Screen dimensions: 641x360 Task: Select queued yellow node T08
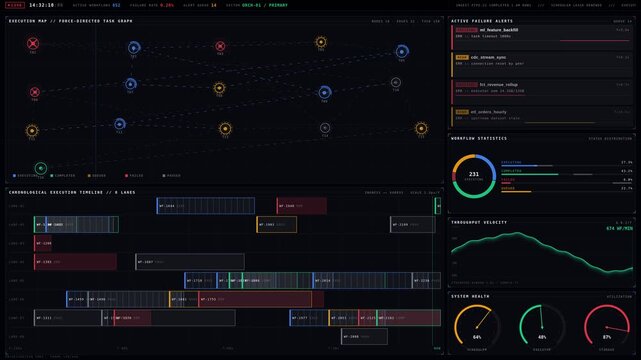pyautogui.click(x=220, y=88)
